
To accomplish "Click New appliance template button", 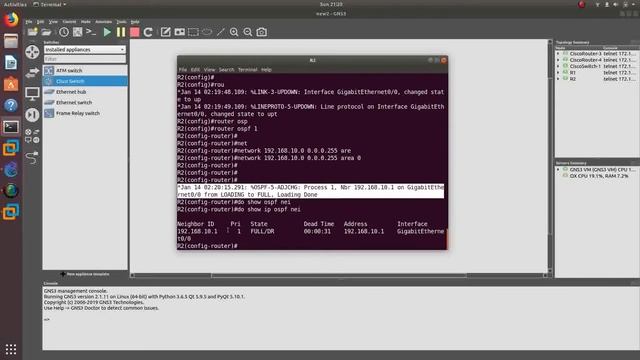I will coord(85,274).
